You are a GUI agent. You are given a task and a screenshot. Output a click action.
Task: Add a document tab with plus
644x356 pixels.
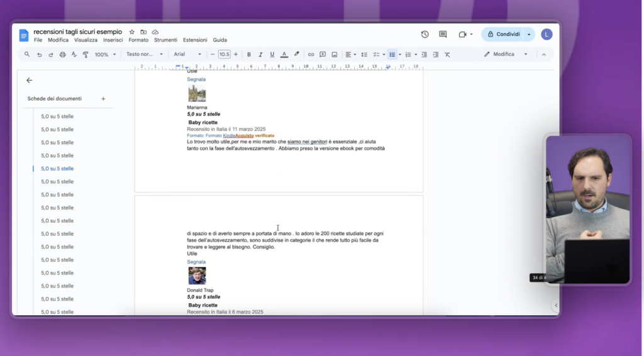(103, 99)
